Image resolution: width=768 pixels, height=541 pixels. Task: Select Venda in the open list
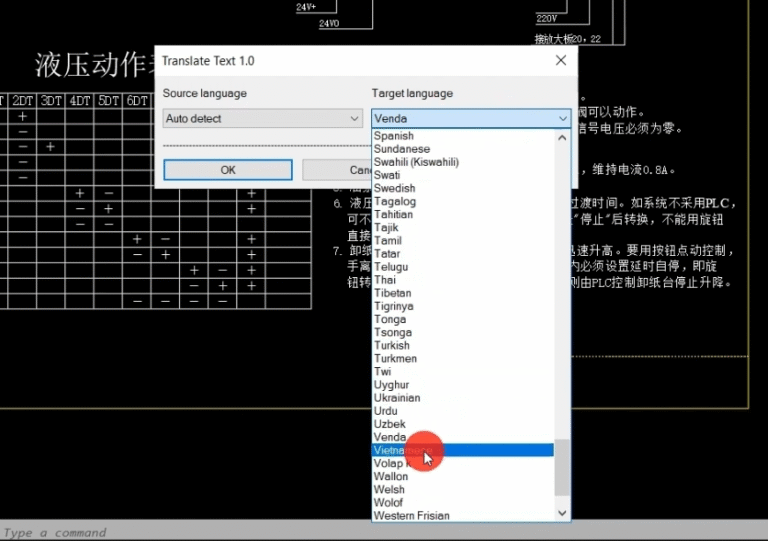point(463,437)
